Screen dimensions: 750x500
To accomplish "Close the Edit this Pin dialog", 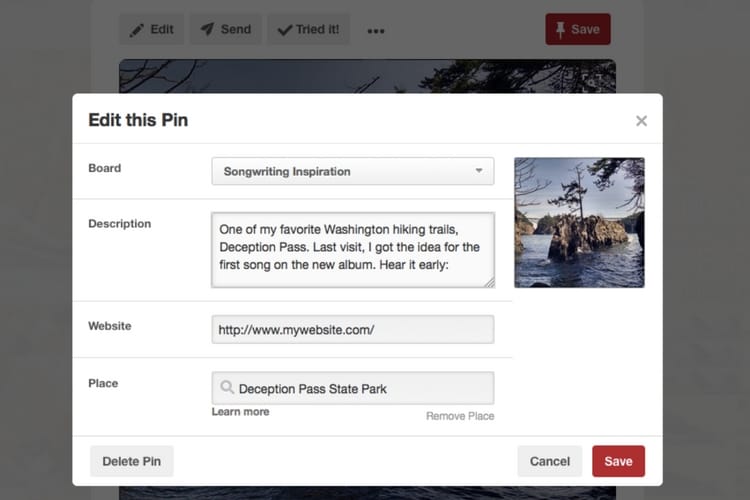I will coord(641,121).
